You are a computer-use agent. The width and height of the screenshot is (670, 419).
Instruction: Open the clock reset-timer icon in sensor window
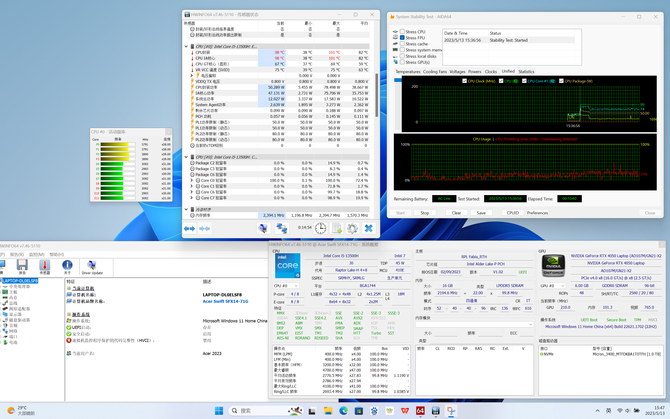320,229
